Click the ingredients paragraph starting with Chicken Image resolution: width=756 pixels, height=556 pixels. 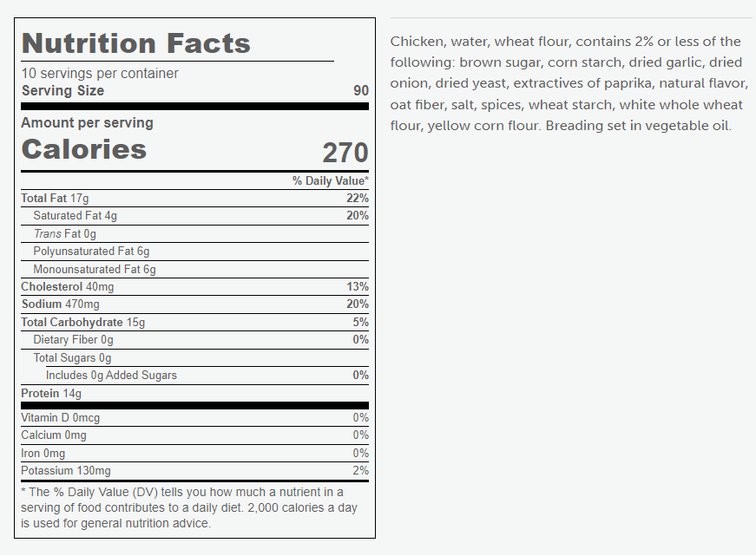tap(569, 83)
